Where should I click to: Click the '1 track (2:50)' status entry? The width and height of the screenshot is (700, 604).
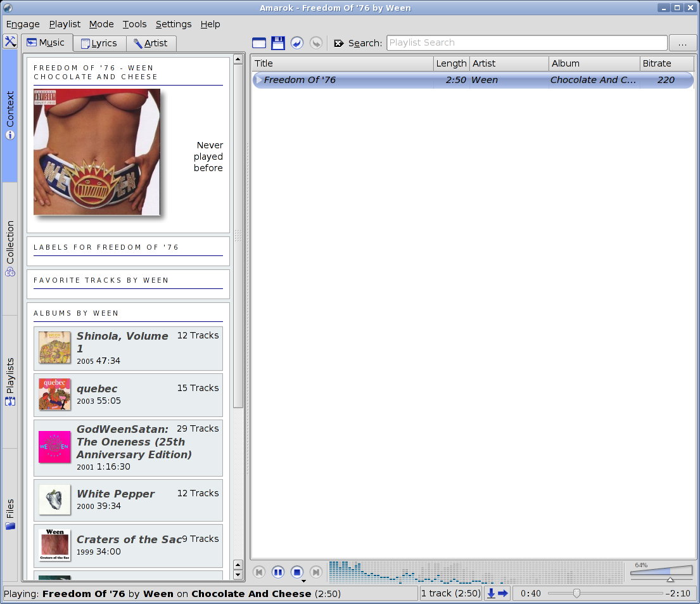pos(451,593)
